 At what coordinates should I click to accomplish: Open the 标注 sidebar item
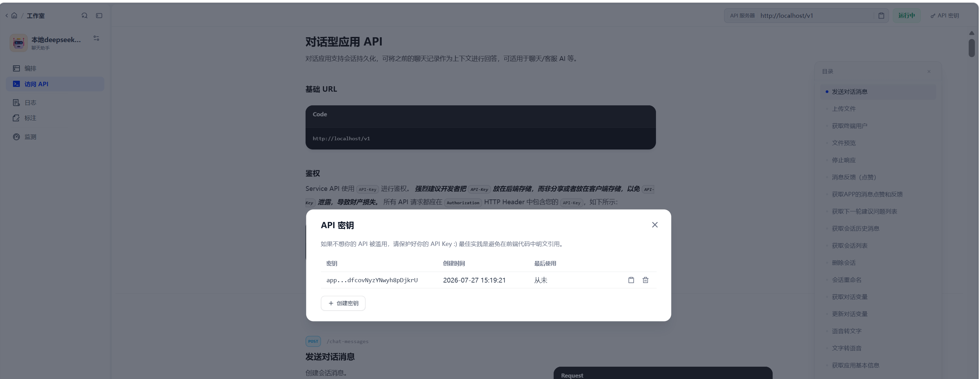tap(55, 118)
